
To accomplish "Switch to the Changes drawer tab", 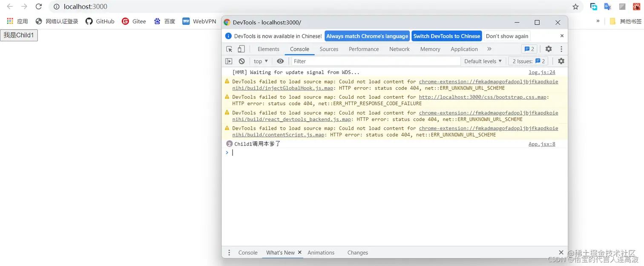I will tap(357, 253).
